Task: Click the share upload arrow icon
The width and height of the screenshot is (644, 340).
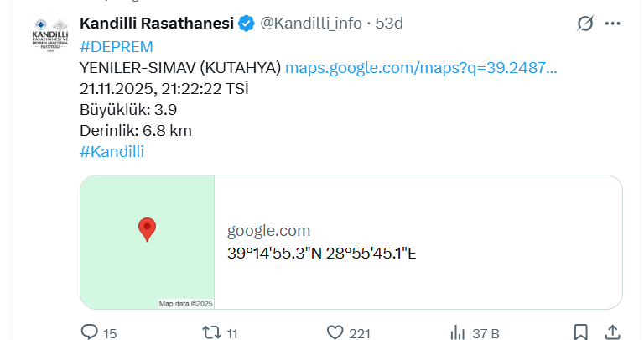Action: point(613,332)
